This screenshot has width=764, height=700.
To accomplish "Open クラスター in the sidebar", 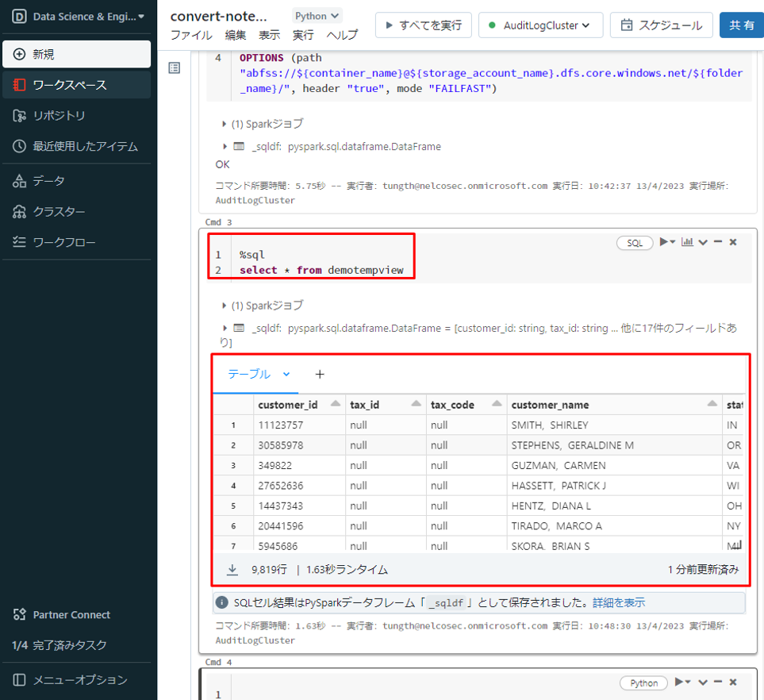I will [x=59, y=212].
